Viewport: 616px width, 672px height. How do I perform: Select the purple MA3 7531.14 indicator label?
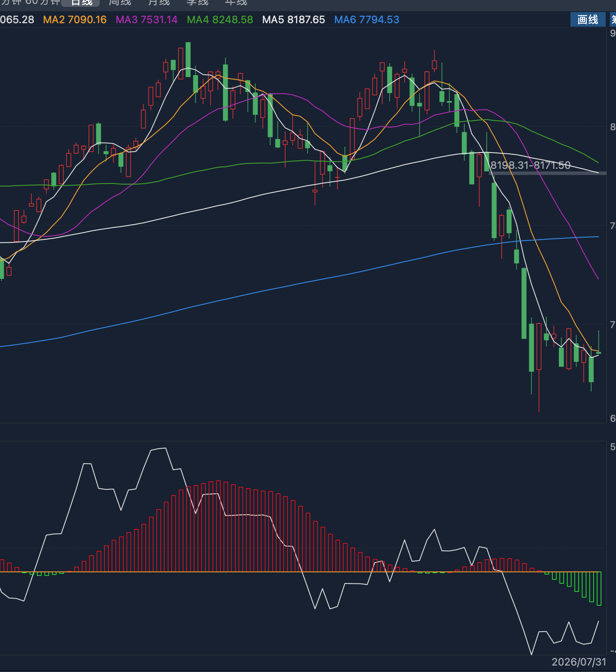pos(146,20)
